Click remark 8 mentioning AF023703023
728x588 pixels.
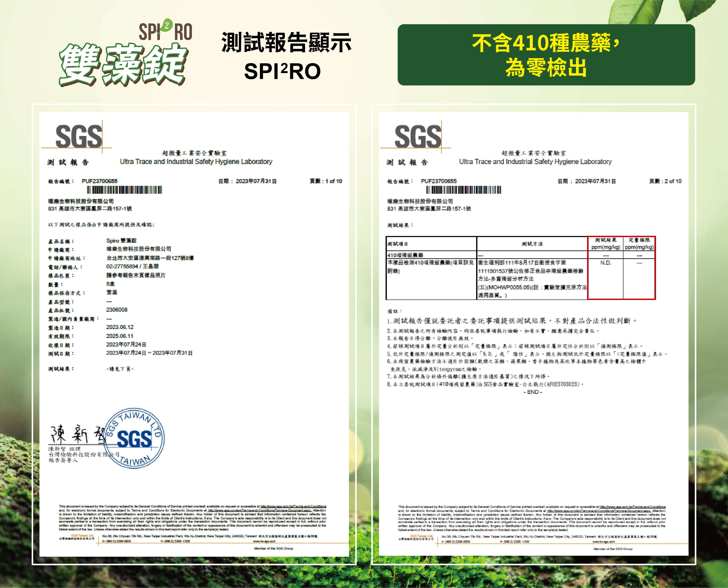[485, 384]
